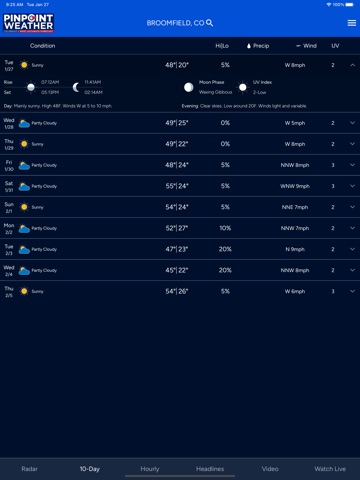This screenshot has height=480, width=360.
Task: Expand the Mon 2/2 forecast row
Action: (x=352, y=228)
